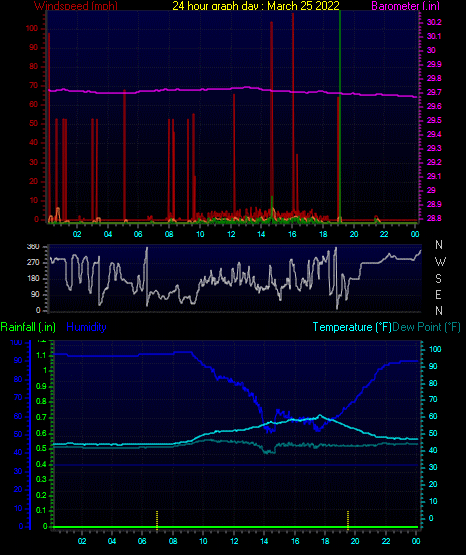This screenshot has height=555, width=466.
Task: Click the E compass label on wind direction chart
Action: [438, 294]
